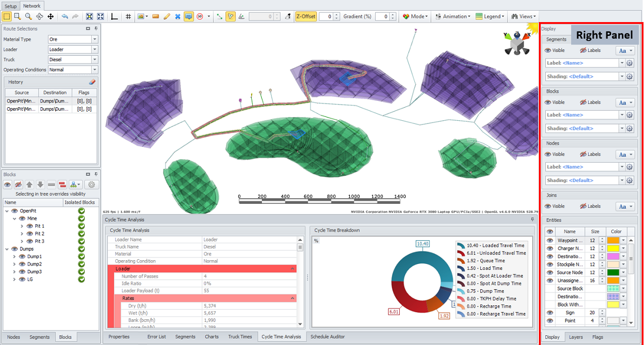Click the blue X delete icon
Screen dimensions: 644x345
pyautogui.click(x=178, y=17)
